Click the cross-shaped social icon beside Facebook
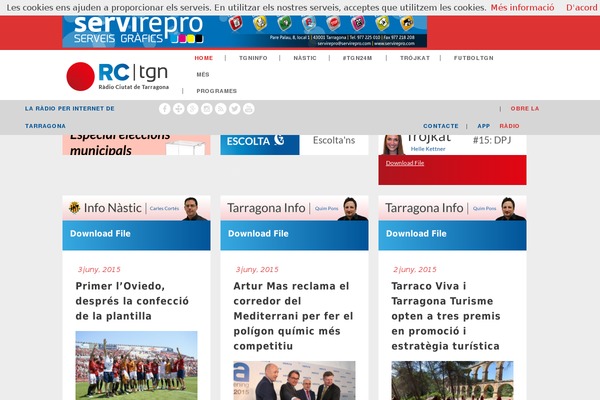The width and height of the screenshot is (600, 400). coord(179,109)
